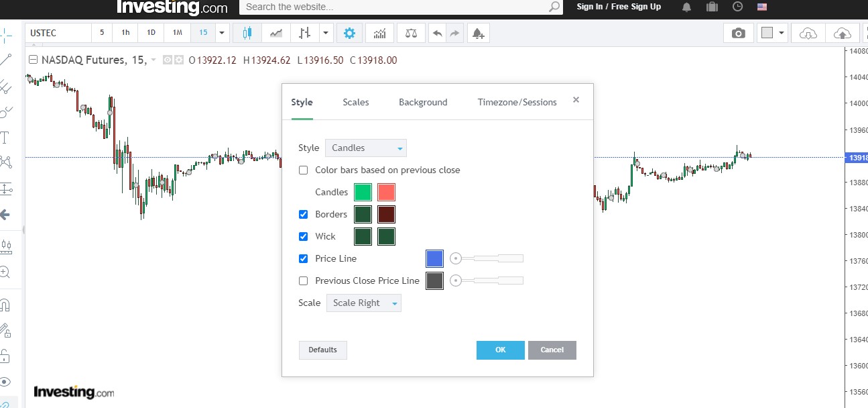
Task: Open the red Candles color swatch
Action: click(386, 193)
